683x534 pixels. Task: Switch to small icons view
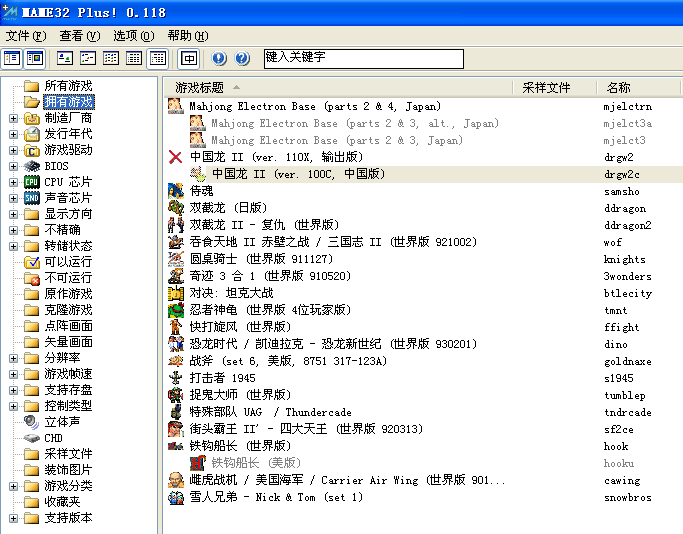pyautogui.click(x=88, y=58)
